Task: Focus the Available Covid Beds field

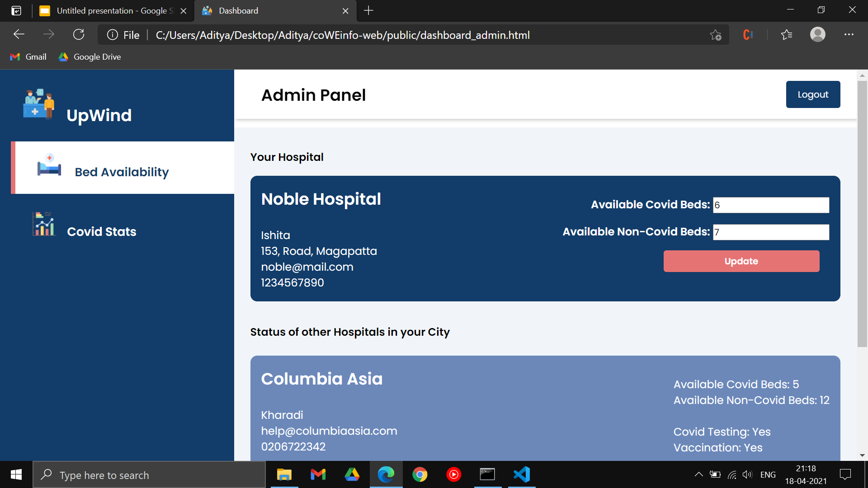Action: [x=771, y=205]
